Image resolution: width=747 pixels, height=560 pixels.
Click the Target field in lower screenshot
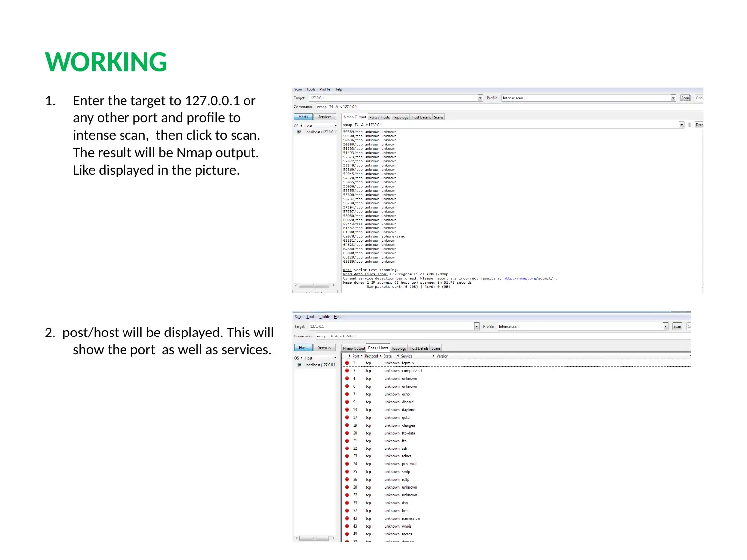point(391,327)
